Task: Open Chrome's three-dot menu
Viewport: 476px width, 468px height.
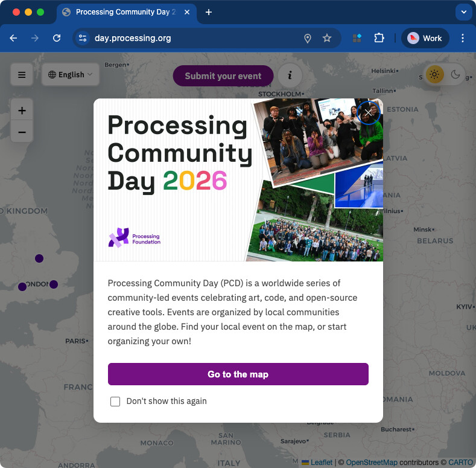Action: coord(463,38)
